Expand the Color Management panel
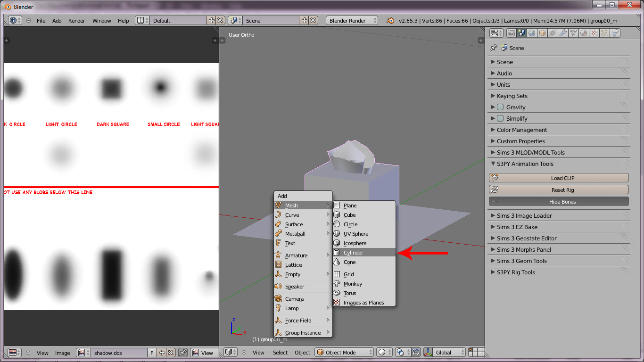 click(x=522, y=130)
